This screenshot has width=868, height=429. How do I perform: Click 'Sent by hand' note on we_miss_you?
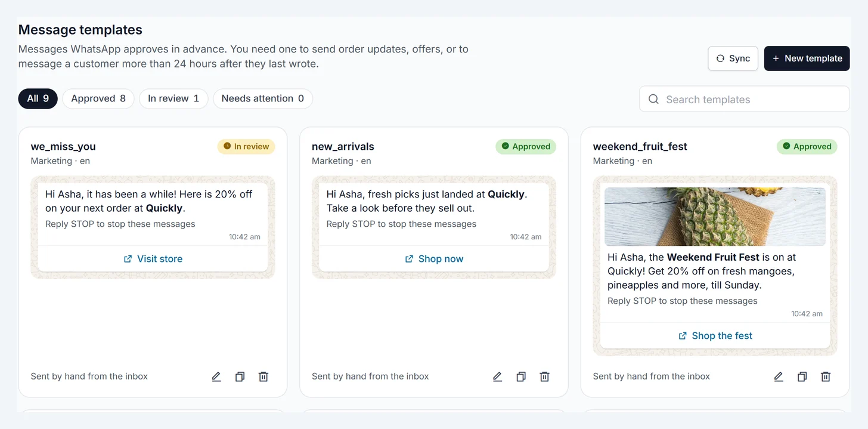point(89,376)
